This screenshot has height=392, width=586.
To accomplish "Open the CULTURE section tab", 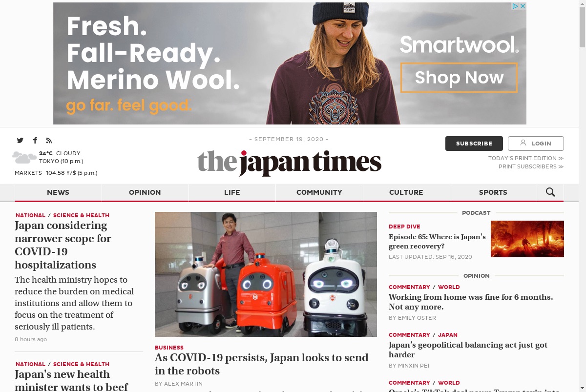I will [x=406, y=192].
